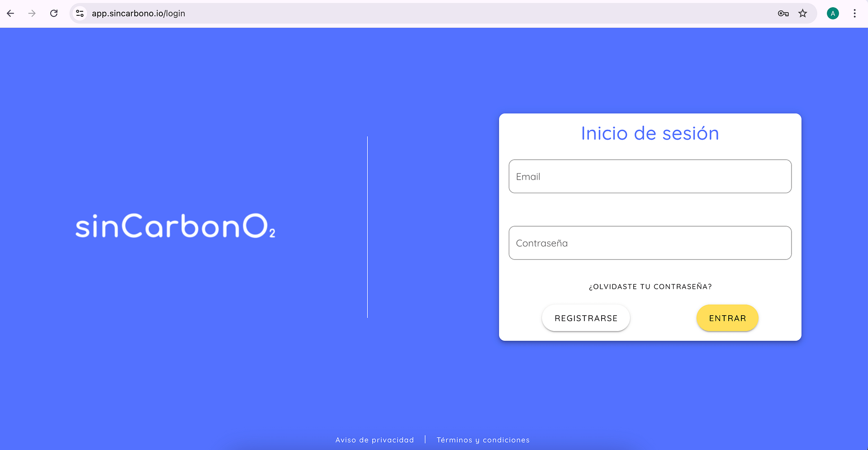868x450 pixels.
Task: Click the Registrarse button
Action: pos(586,318)
